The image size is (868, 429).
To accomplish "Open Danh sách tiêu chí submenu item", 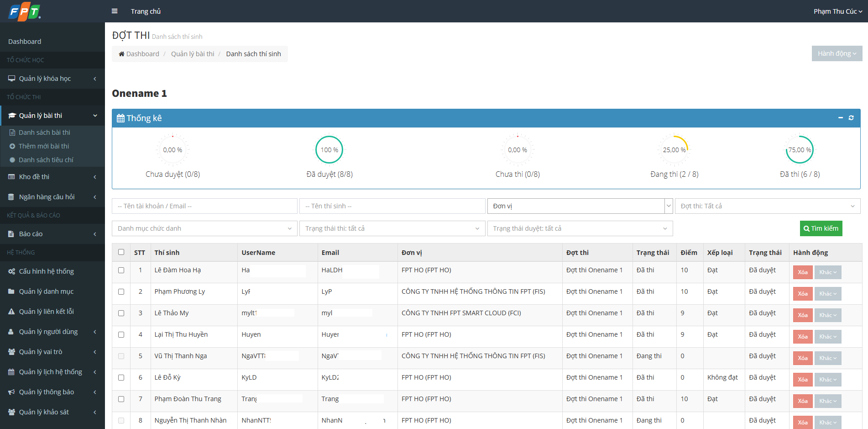I will click(46, 160).
